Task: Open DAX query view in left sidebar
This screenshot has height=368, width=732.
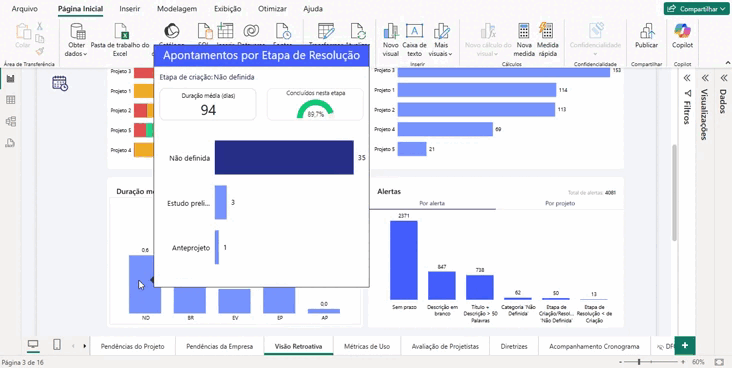Action: [10, 143]
